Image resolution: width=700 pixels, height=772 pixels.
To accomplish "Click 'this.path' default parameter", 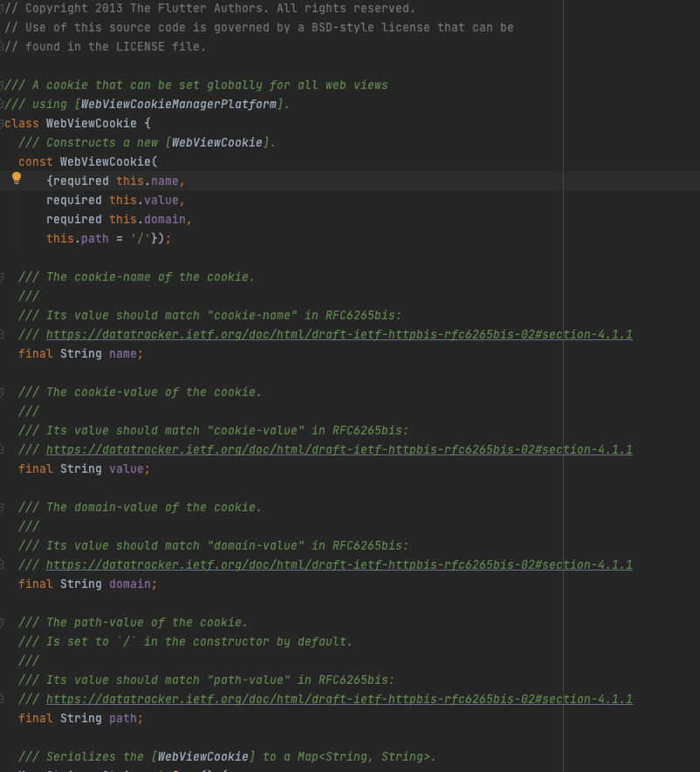I will [x=78, y=239].
